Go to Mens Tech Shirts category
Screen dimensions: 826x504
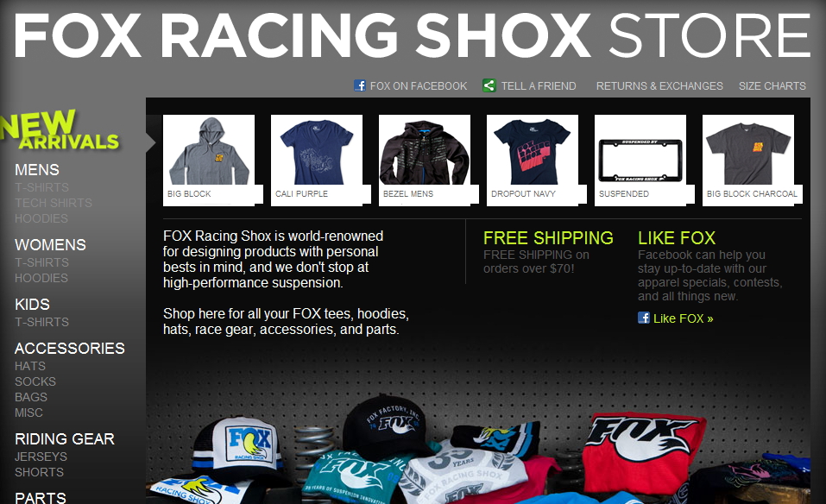(54, 203)
